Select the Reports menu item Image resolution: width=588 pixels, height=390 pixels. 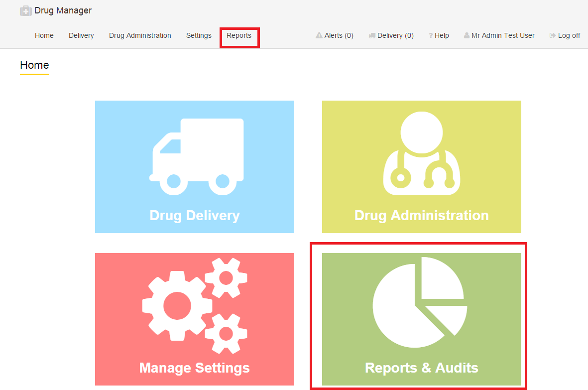(x=239, y=35)
